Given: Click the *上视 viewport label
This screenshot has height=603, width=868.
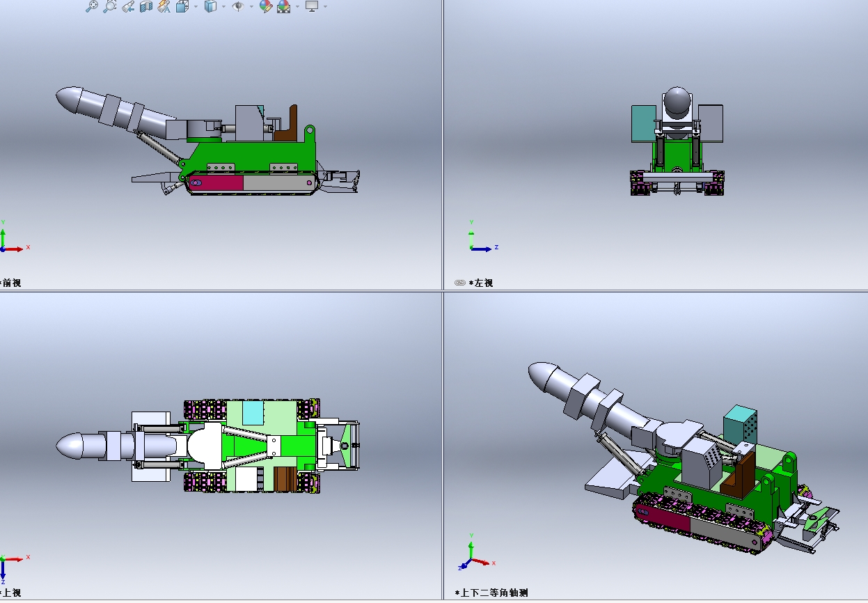Looking at the screenshot, I should click(x=10, y=593).
